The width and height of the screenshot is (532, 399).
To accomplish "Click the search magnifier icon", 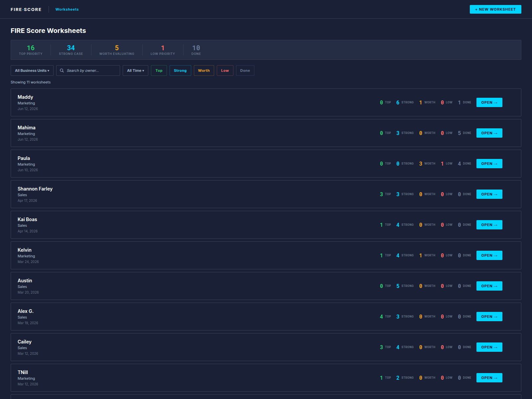I will [62, 70].
